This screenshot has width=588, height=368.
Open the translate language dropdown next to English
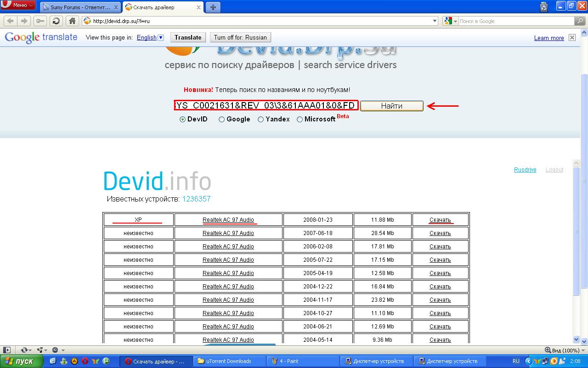coord(161,38)
